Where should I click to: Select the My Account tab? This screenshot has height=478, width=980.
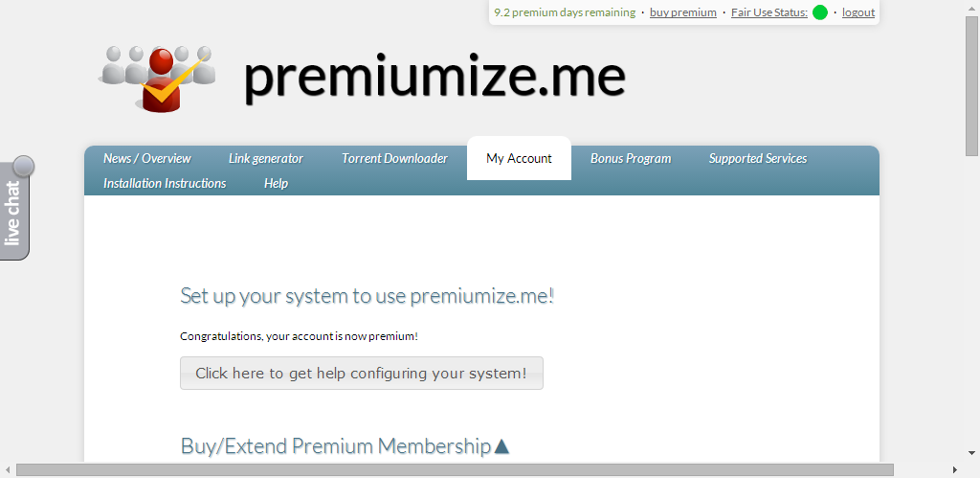tap(519, 158)
